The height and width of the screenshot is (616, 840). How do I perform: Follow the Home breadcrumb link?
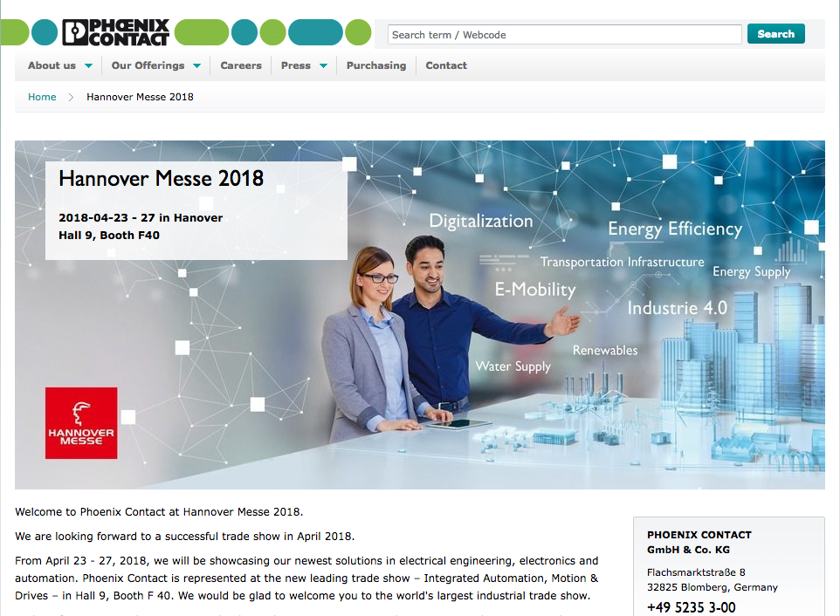[42, 97]
